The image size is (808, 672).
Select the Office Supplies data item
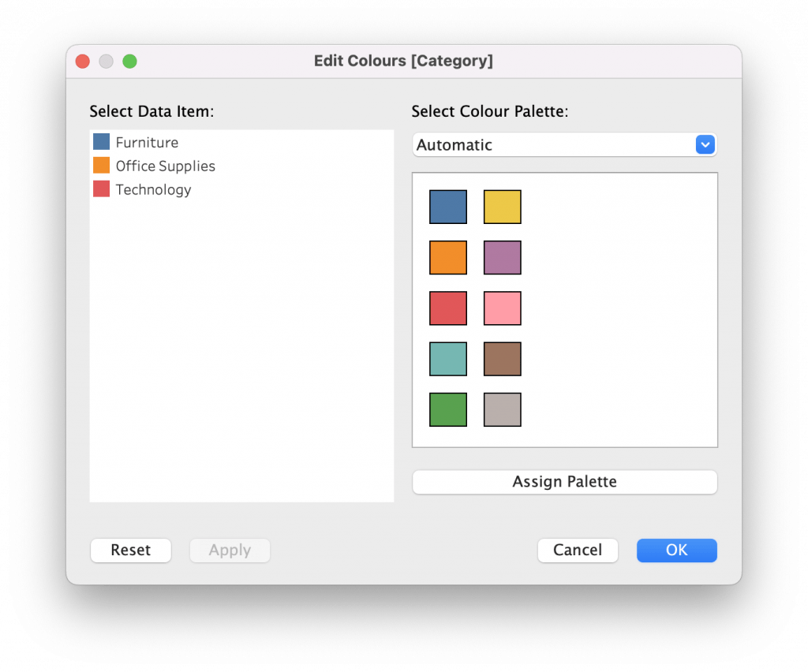(x=165, y=166)
